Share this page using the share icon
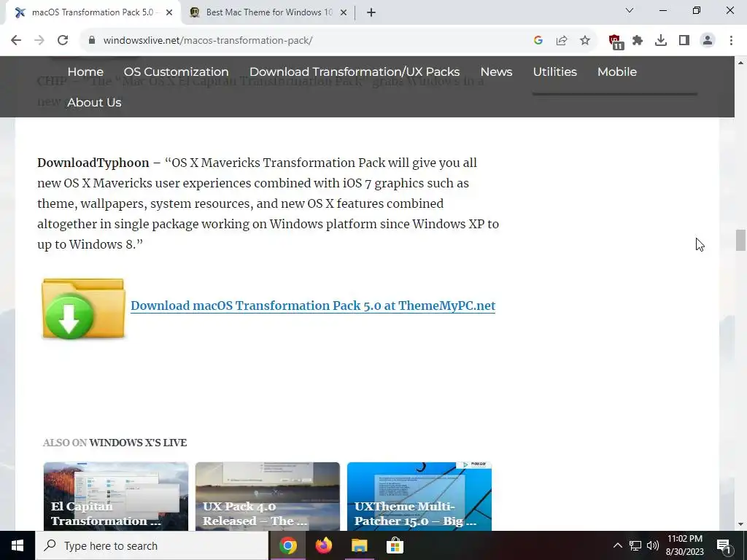 (562, 41)
